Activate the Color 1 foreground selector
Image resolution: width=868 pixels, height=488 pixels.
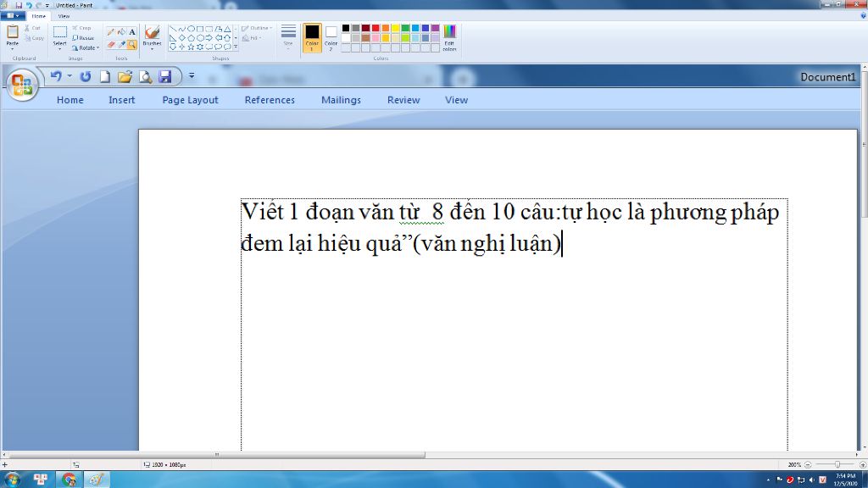(x=312, y=37)
